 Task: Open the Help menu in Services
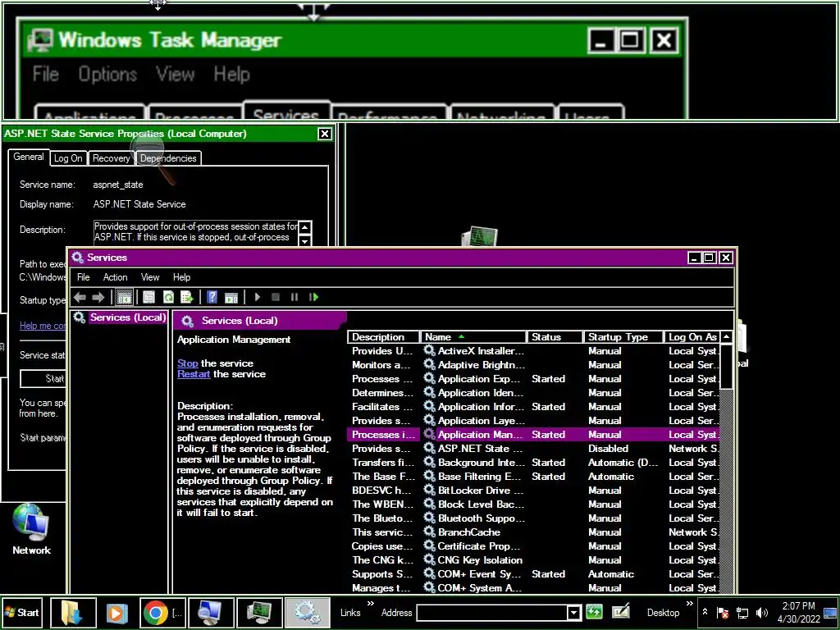pos(181,277)
